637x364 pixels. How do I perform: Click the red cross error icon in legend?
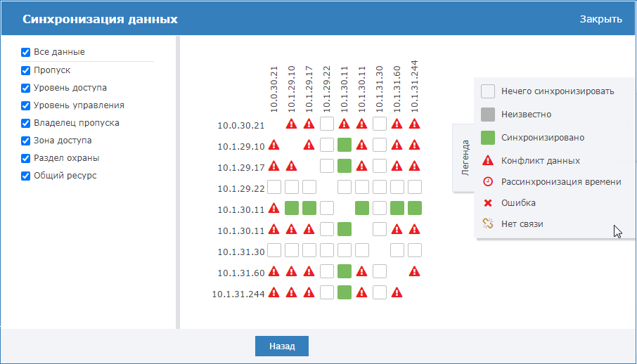pyautogui.click(x=488, y=202)
